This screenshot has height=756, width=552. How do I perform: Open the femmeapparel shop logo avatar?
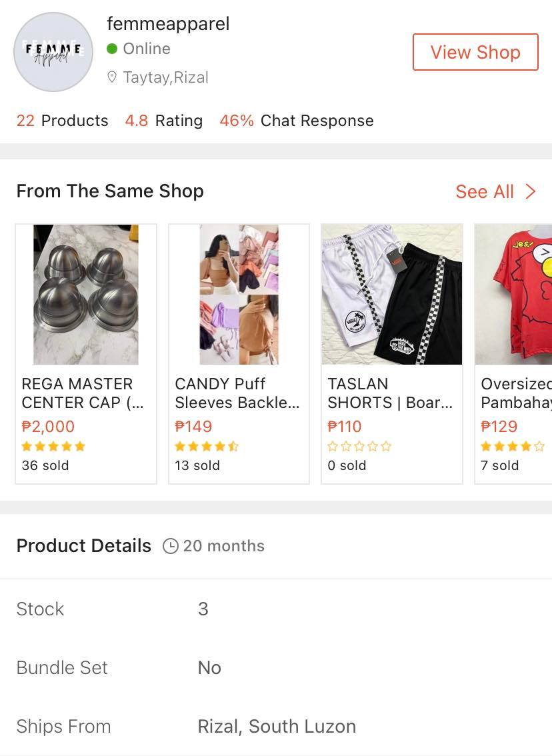tap(53, 51)
